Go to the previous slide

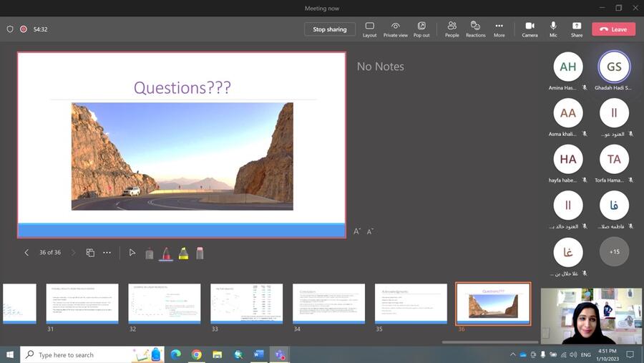point(26,253)
